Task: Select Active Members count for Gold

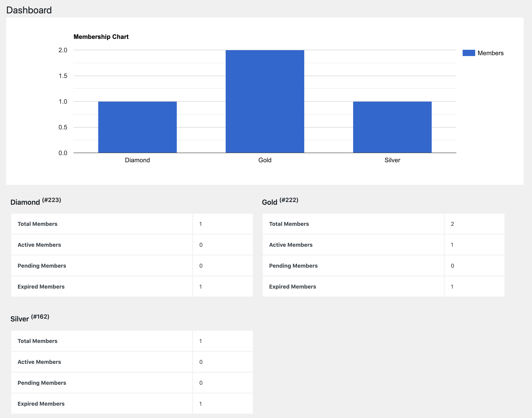Action: coord(452,245)
